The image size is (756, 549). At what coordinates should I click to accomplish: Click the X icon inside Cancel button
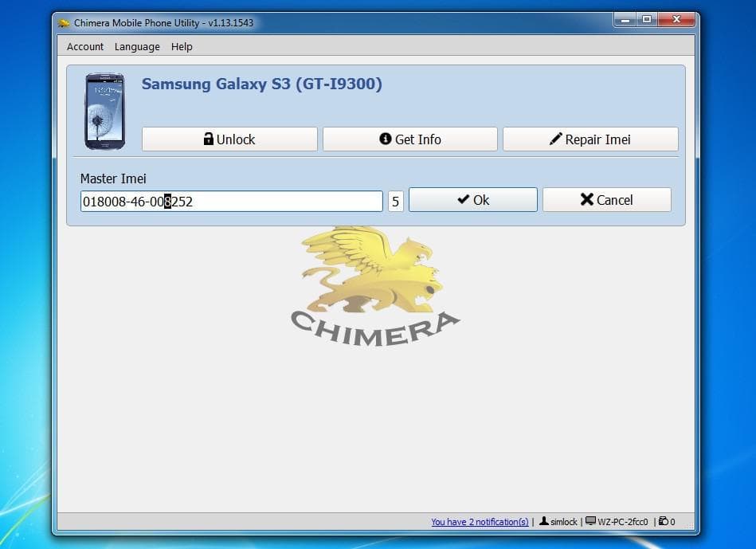tap(587, 200)
